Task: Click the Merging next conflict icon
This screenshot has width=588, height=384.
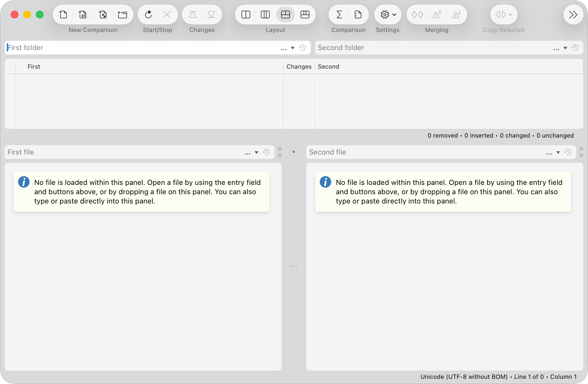Action: pos(456,14)
